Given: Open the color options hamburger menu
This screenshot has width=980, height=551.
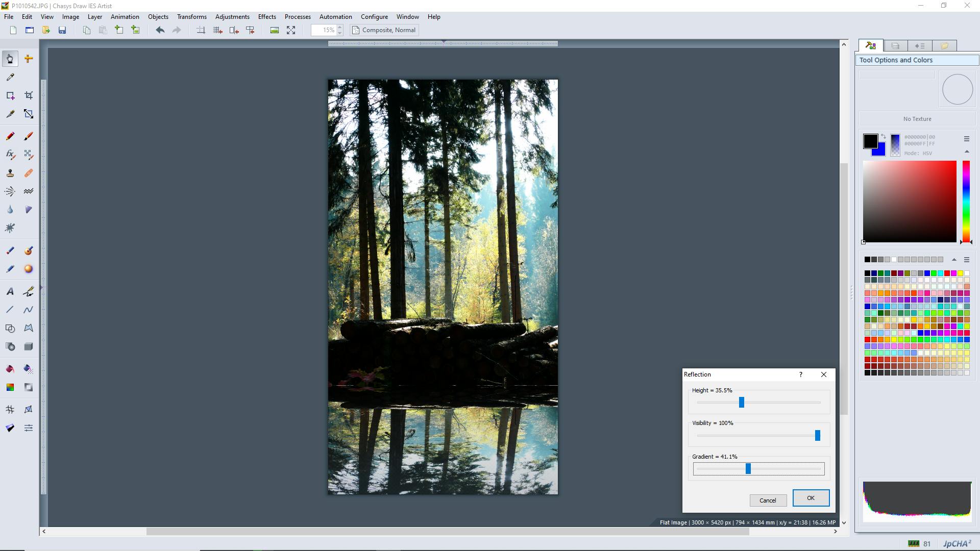Looking at the screenshot, I should [966, 139].
